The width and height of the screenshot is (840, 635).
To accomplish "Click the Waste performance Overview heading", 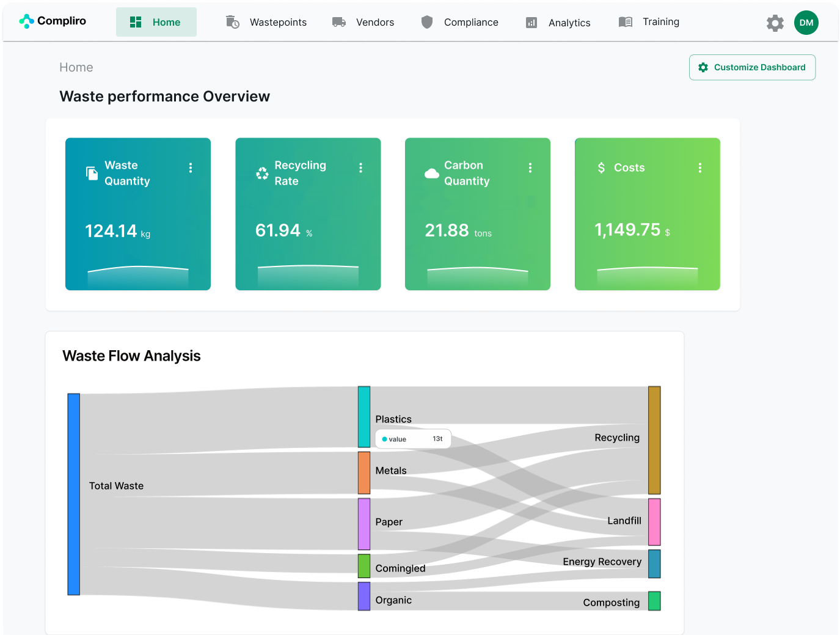I will (164, 96).
